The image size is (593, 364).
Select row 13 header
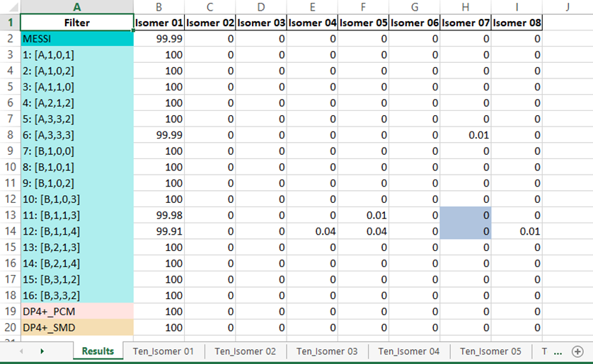(x=10, y=216)
